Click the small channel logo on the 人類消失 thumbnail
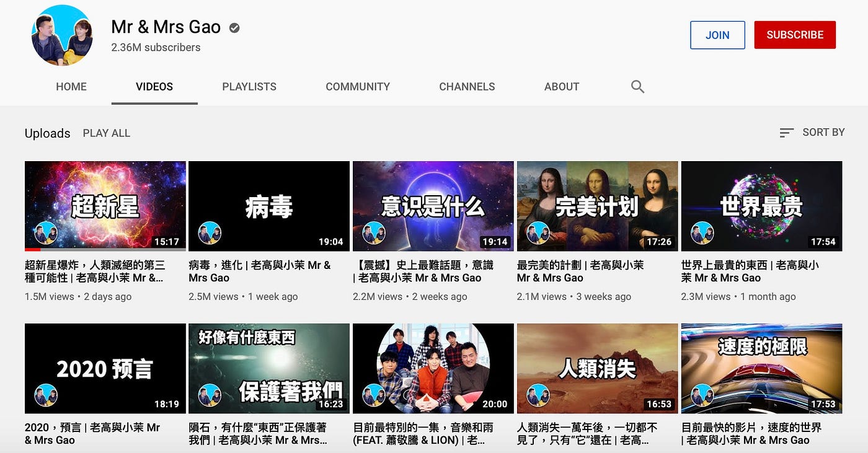The image size is (868, 453). tap(538, 395)
